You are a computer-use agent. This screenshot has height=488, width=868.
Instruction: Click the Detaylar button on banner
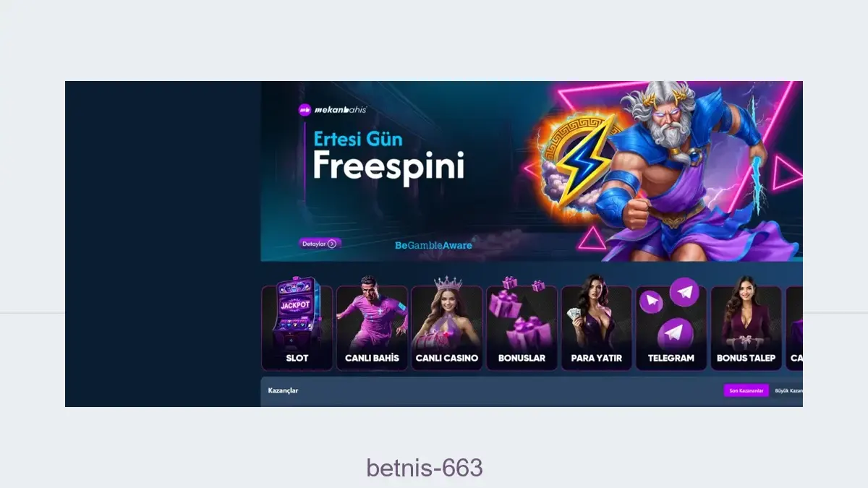click(x=320, y=244)
